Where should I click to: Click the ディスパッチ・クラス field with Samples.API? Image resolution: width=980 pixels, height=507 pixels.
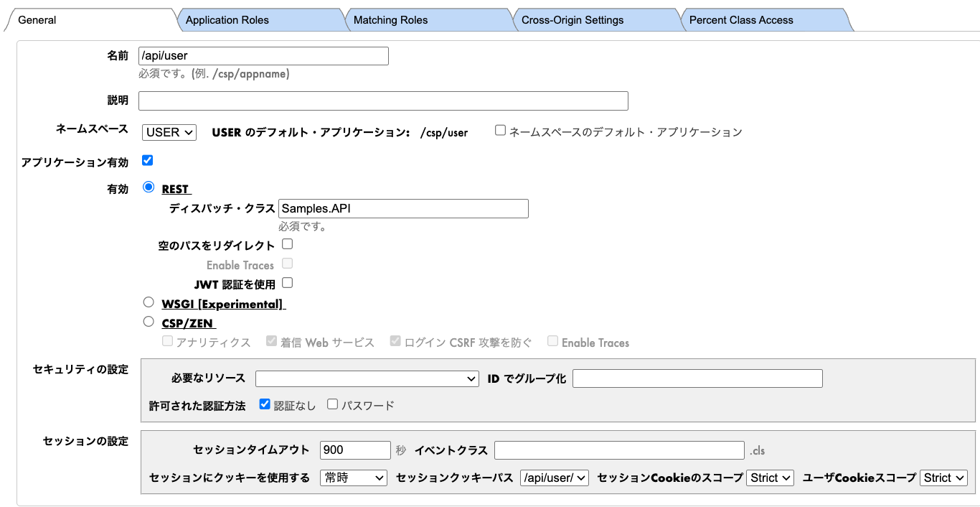tap(403, 208)
